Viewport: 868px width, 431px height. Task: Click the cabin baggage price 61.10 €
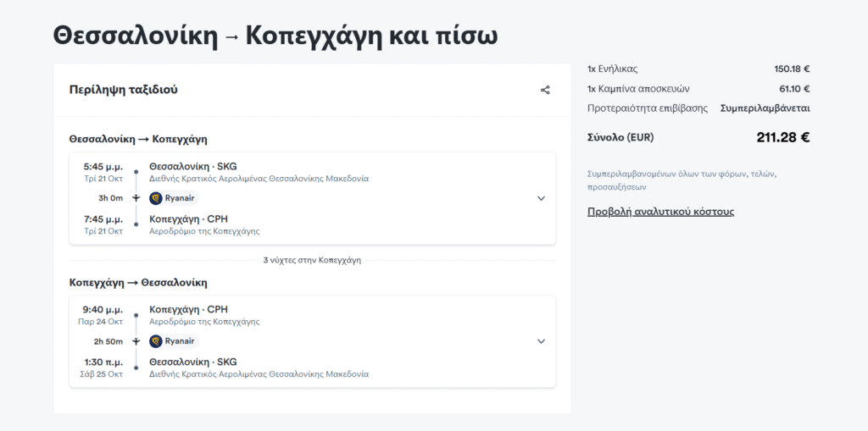pyautogui.click(x=794, y=89)
